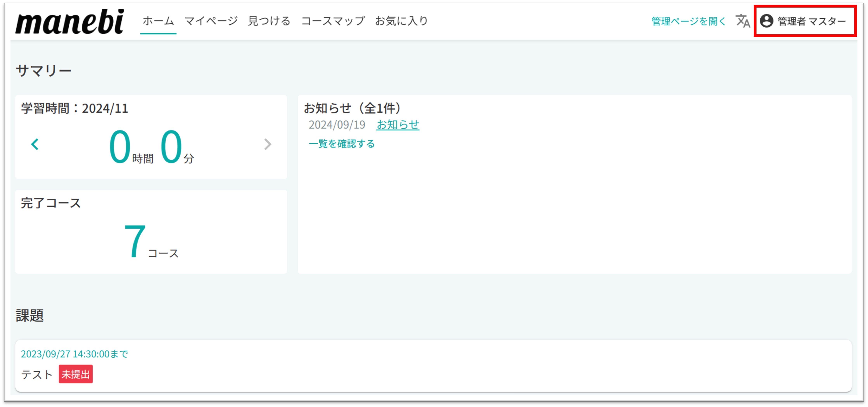
Task: Click the manebi logo
Action: click(70, 22)
